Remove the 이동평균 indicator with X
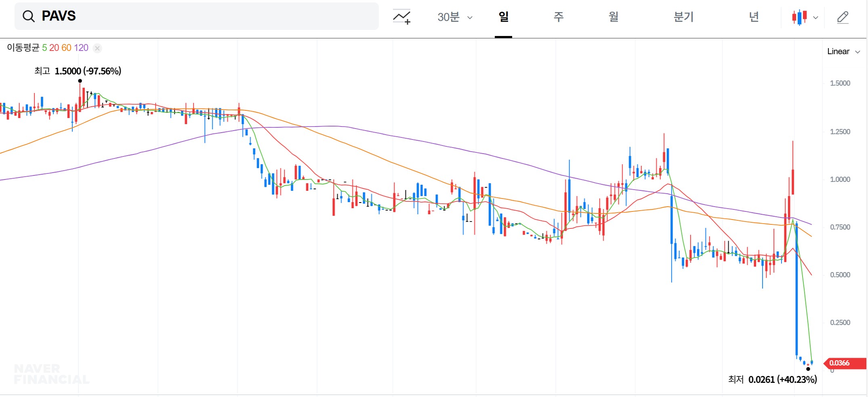The image size is (868, 397). coord(97,48)
